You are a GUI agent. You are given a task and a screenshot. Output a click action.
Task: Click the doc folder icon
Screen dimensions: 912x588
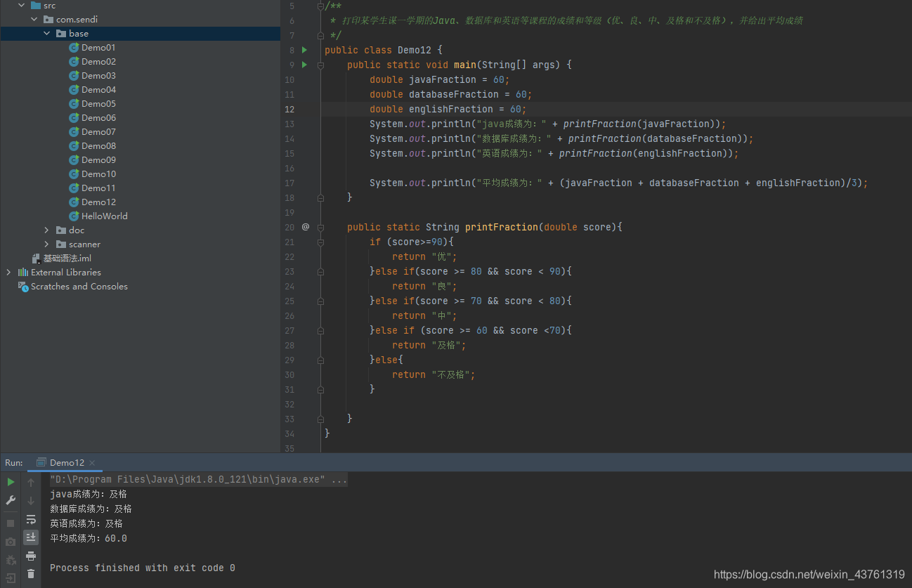pos(61,230)
